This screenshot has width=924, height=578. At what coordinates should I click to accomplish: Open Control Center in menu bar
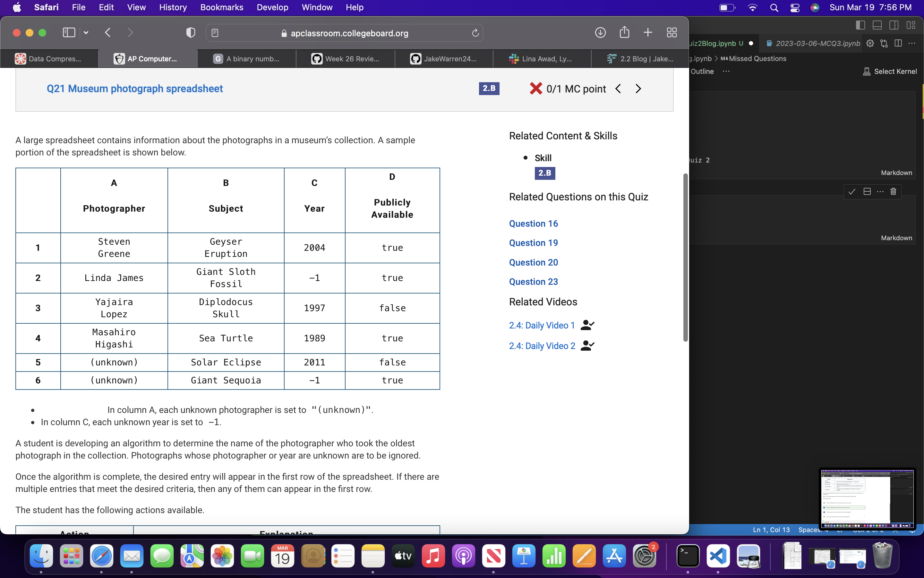click(795, 8)
